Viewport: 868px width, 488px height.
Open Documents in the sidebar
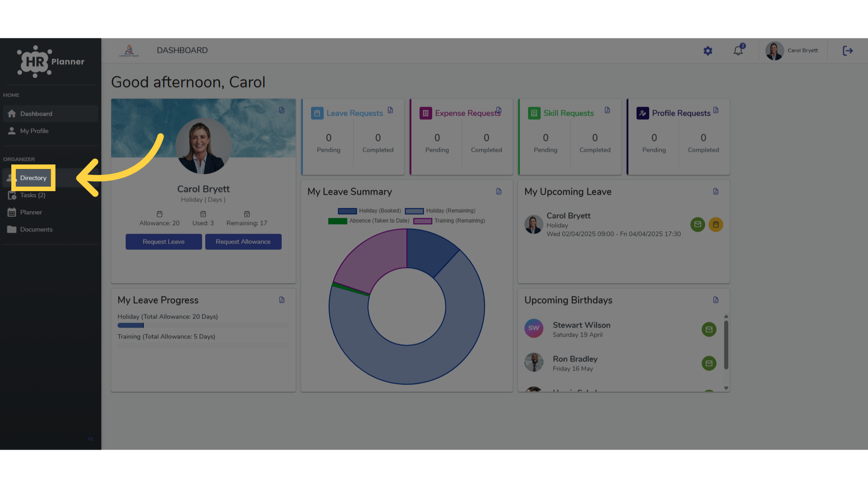pyautogui.click(x=50, y=230)
